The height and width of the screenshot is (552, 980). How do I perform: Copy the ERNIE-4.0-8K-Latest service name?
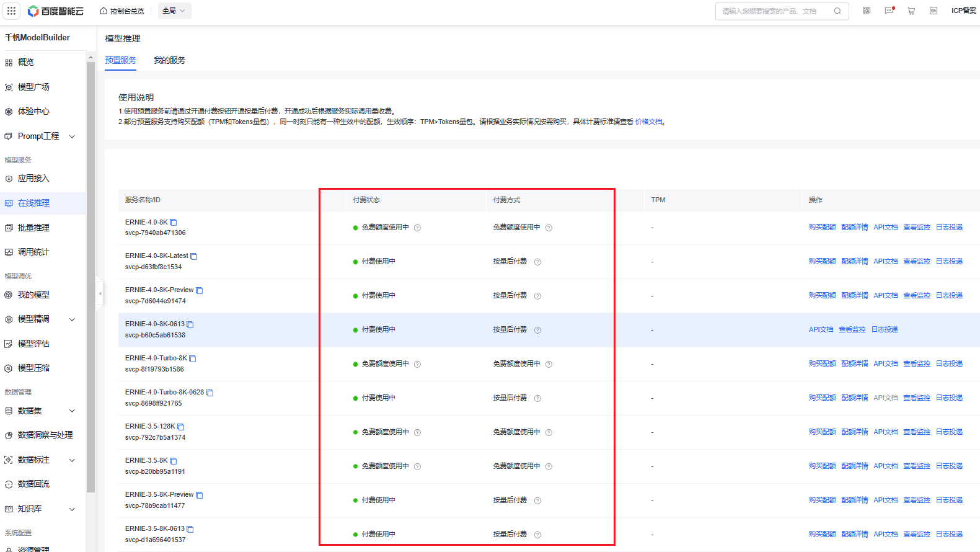pos(194,256)
